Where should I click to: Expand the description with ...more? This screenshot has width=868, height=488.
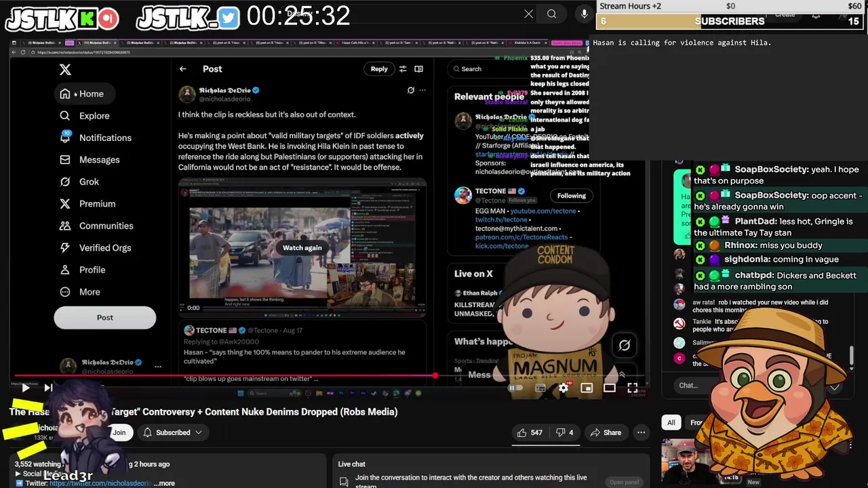164,483
